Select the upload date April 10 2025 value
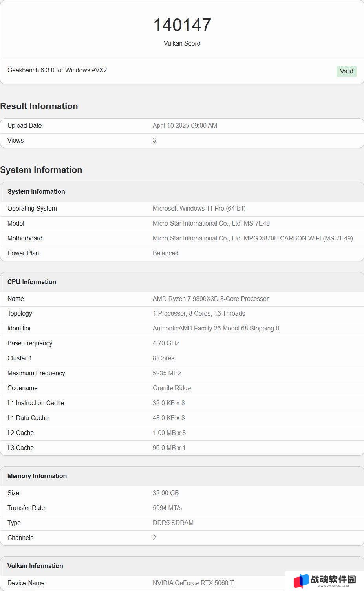The width and height of the screenshot is (364, 591). coord(185,125)
